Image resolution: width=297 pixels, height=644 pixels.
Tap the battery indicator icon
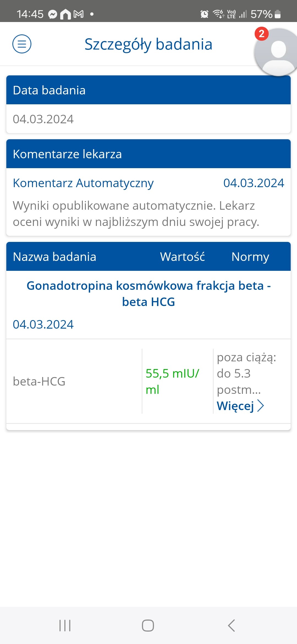point(278,14)
